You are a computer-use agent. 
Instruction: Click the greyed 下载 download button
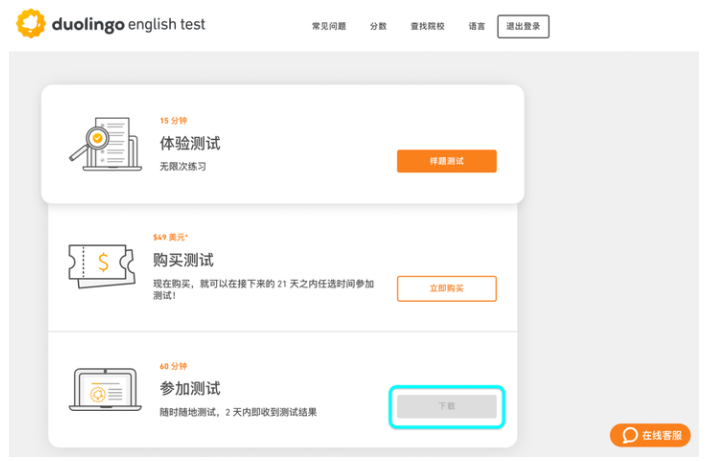tap(447, 406)
